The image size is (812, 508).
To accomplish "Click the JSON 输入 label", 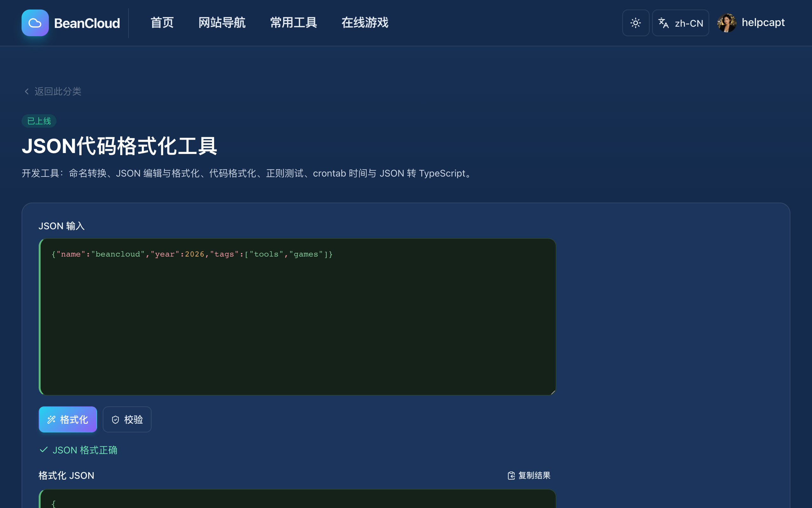I will [62, 226].
